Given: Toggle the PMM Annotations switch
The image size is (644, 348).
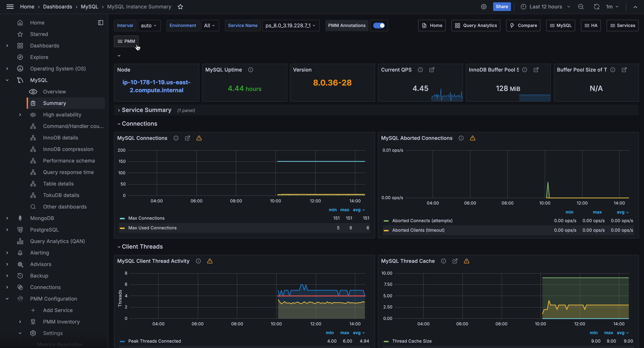Looking at the screenshot, I should (x=379, y=26).
